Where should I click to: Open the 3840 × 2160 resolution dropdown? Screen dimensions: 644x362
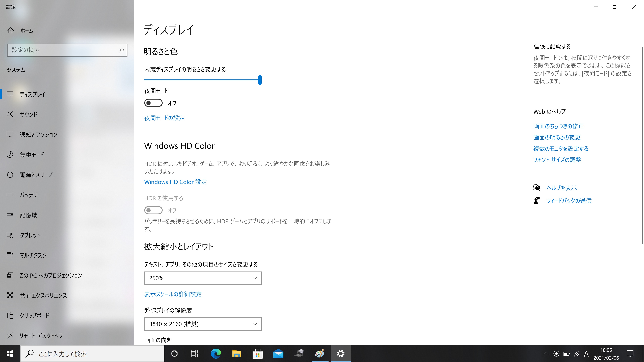click(x=203, y=324)
